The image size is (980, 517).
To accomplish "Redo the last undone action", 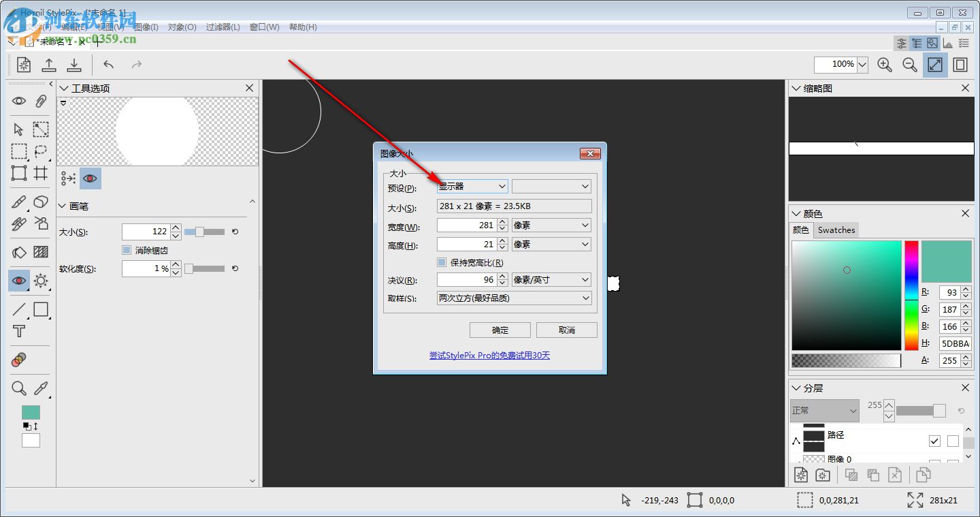I will tap(136, 65).
